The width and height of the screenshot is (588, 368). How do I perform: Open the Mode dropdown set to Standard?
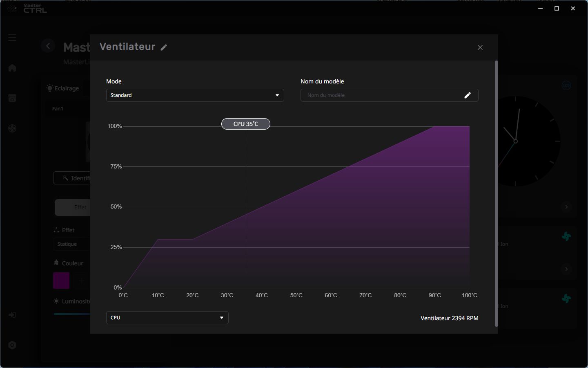pyautogui.click(x=195, y=95)
